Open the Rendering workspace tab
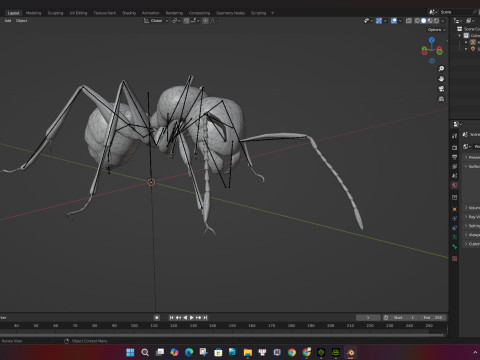 pyautogui.click(x=174, y=13)
